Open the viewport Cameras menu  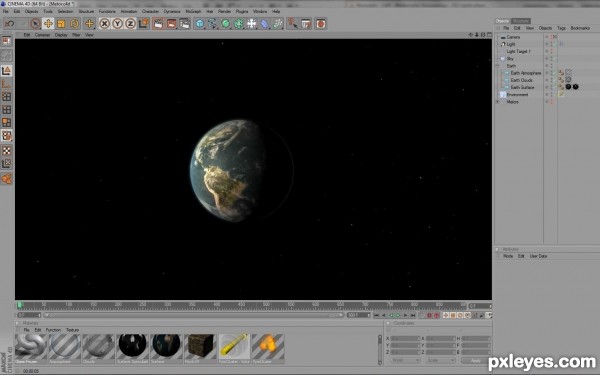coord(42,35)
